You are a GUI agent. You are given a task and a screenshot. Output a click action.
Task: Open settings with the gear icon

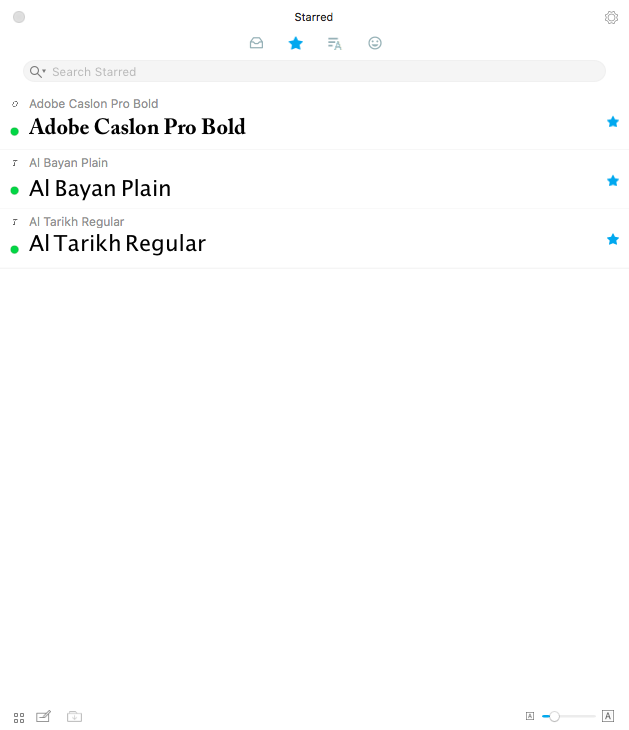click(x=611, y=17)
